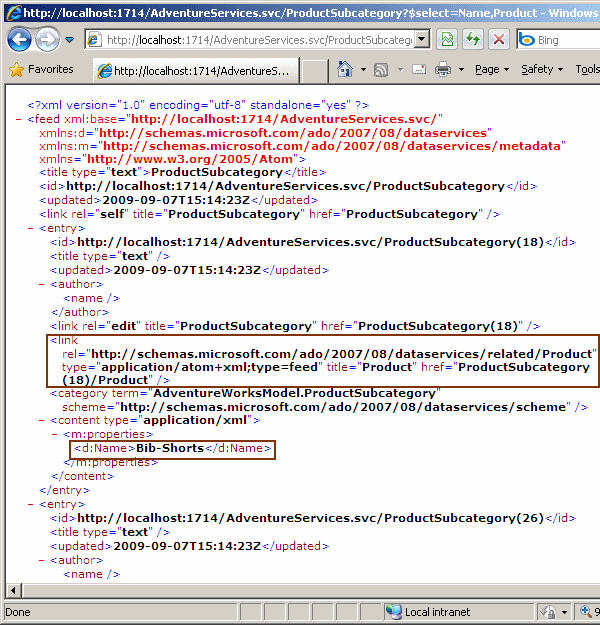The width and height of the screenshot is (600, 625).
Task: Click the Print toolbar icon
Action: pyautogui.click(x=443, y=70)
